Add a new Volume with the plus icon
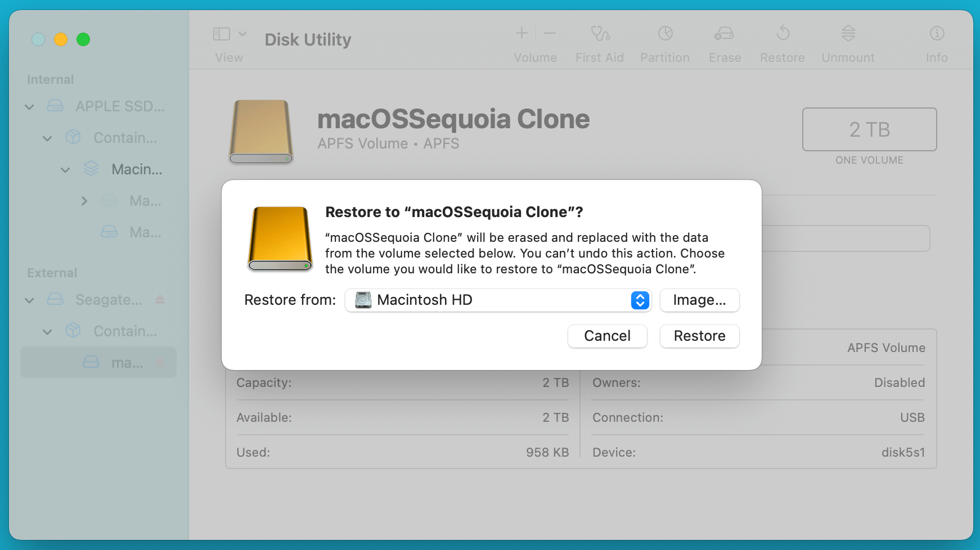Viewport: 980px width, 550px height. point(521,34)
